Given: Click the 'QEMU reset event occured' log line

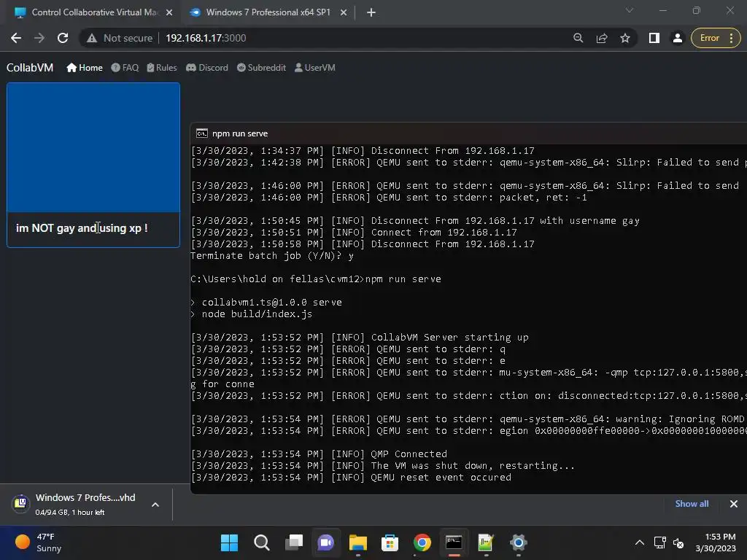Looking at the screenshot, I should (351, 477).
